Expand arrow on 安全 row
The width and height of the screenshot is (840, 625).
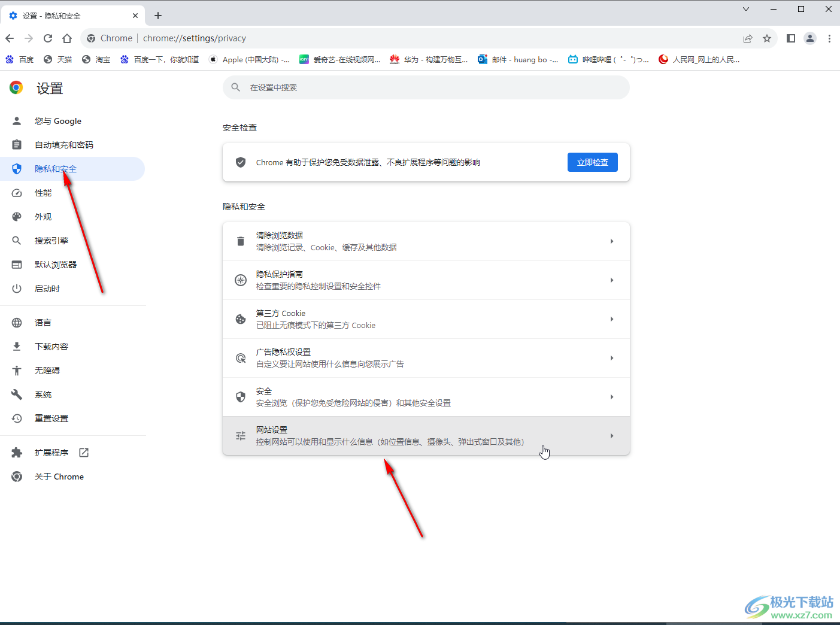point(612,397)
